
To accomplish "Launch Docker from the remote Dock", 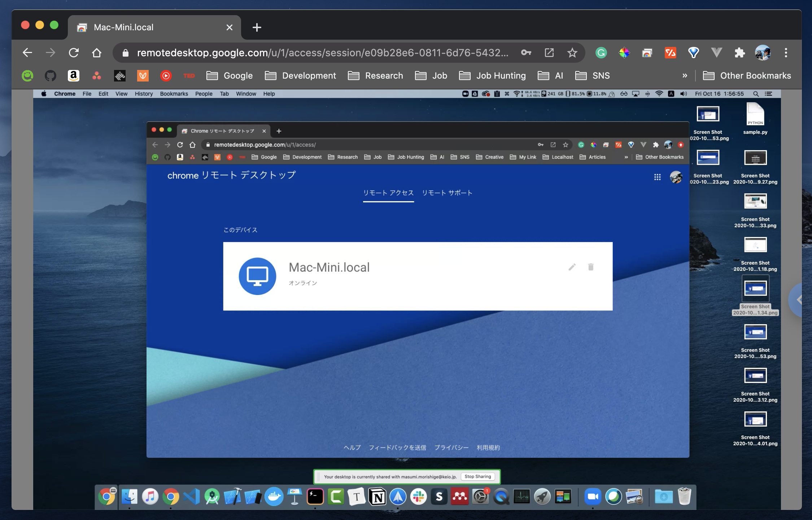I will click(x=274, y=497).
